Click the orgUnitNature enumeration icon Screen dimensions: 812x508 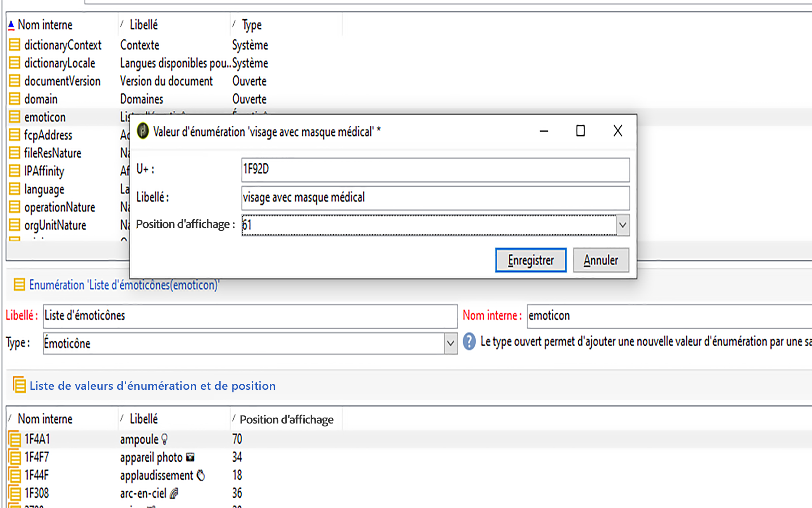[x=14, y=225]
